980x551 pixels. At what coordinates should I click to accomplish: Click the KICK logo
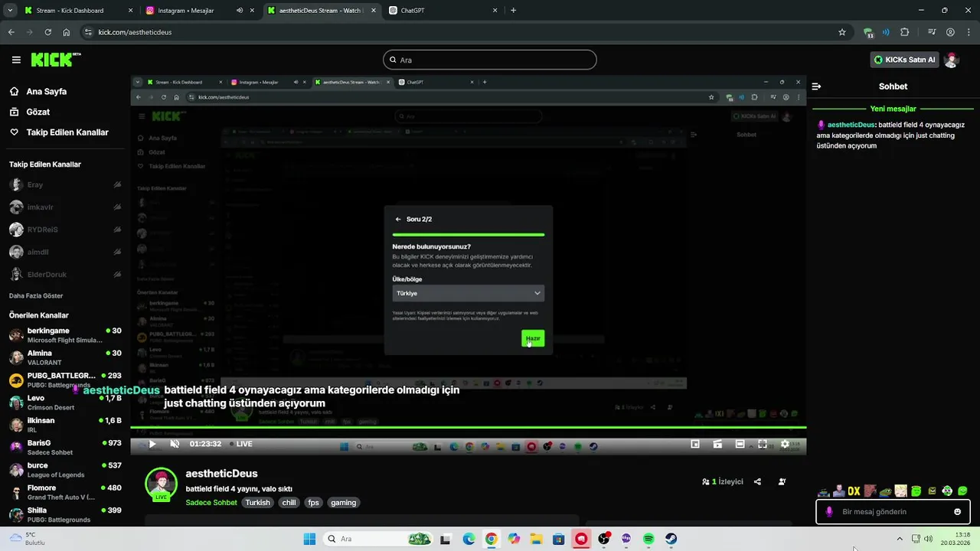56,60
